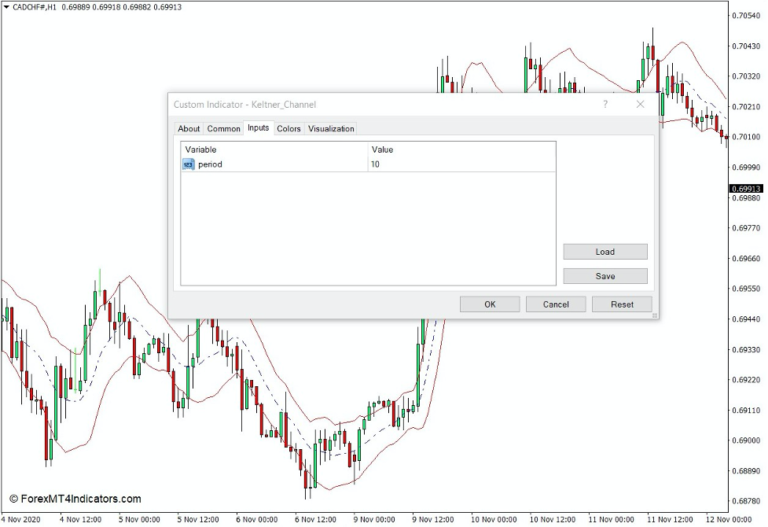Select the Inputs tab
The height and width of the screenshot is (527, 768).
point(258,128)
